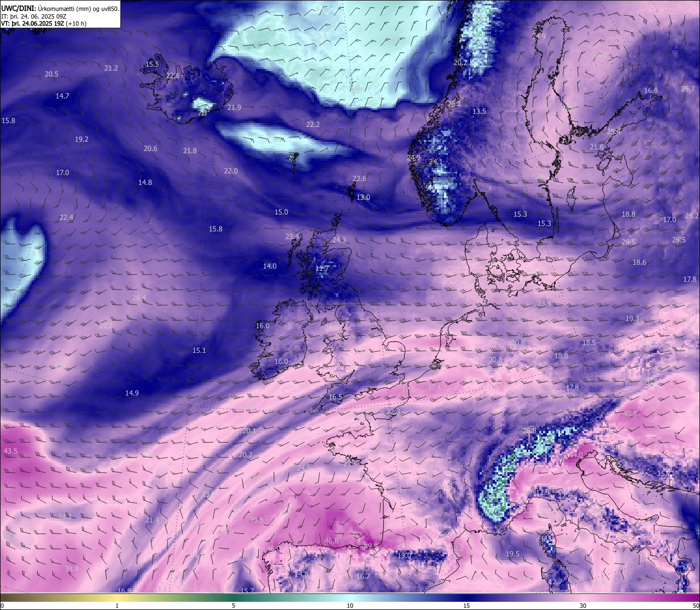Click the 21.9 value east of Iceland
Image resolution: width=700 pixels, height=610 pixels.
[x=234, y=107]
